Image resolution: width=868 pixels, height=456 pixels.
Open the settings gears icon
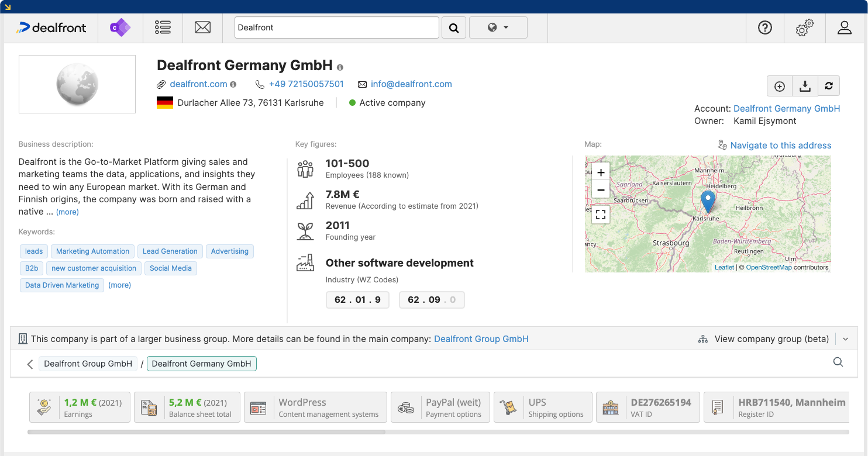coord(804,27)
